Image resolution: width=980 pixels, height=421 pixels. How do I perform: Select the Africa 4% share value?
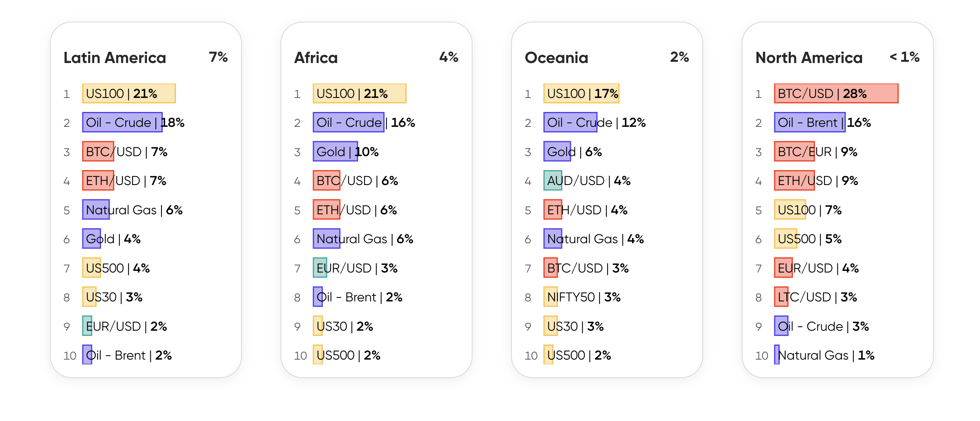pyautogui.click(x=449, y=57)
